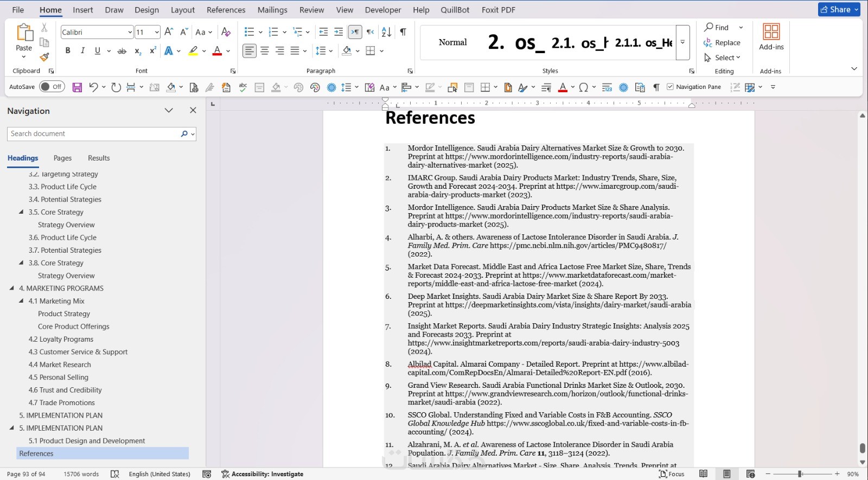Apply Strikethrough formatting
Screen dimensions: 868x480
click(x=122, y=51)
